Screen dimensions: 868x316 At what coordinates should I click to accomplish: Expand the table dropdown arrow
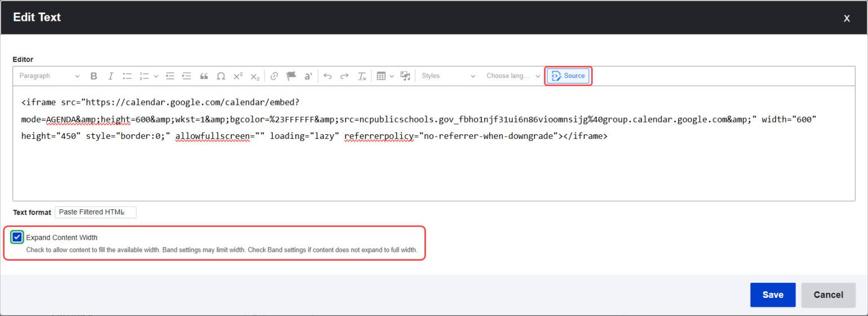[x=392, y=76]
